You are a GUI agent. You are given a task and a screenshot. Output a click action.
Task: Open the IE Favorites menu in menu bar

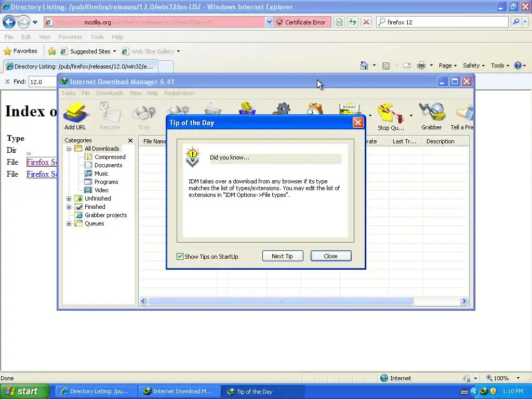[70, 37]
